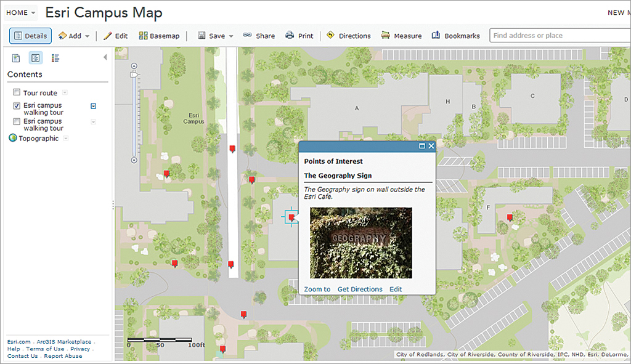The width and height of the screenshot is (631, 364).
Task: Click the Esri Campus Map title
Action: coord(104,13)
